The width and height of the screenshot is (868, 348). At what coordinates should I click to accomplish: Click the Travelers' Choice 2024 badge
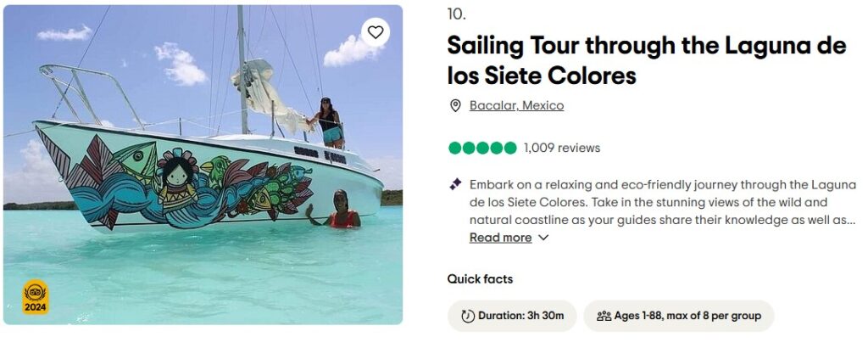[x=35, y=298]
